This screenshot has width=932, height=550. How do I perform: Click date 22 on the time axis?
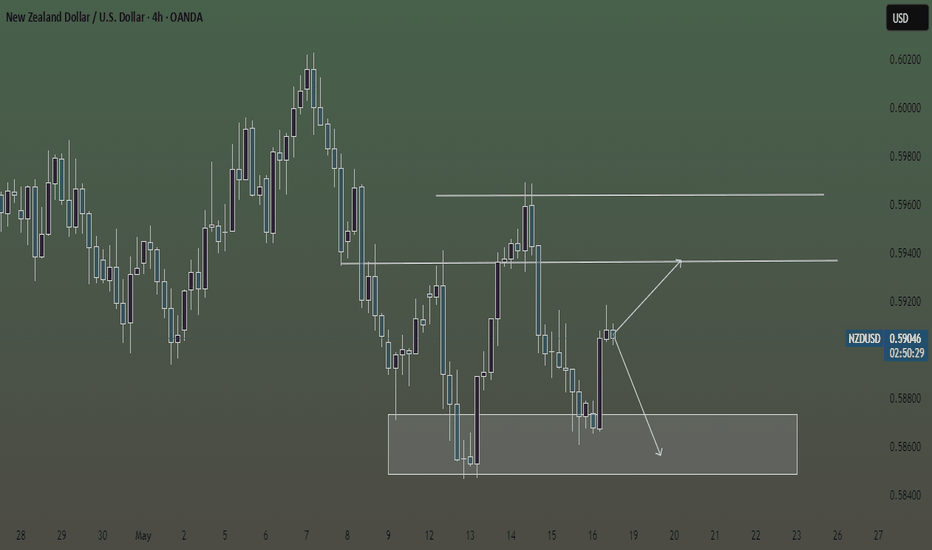pyautogui.click(x=756, y=535)
